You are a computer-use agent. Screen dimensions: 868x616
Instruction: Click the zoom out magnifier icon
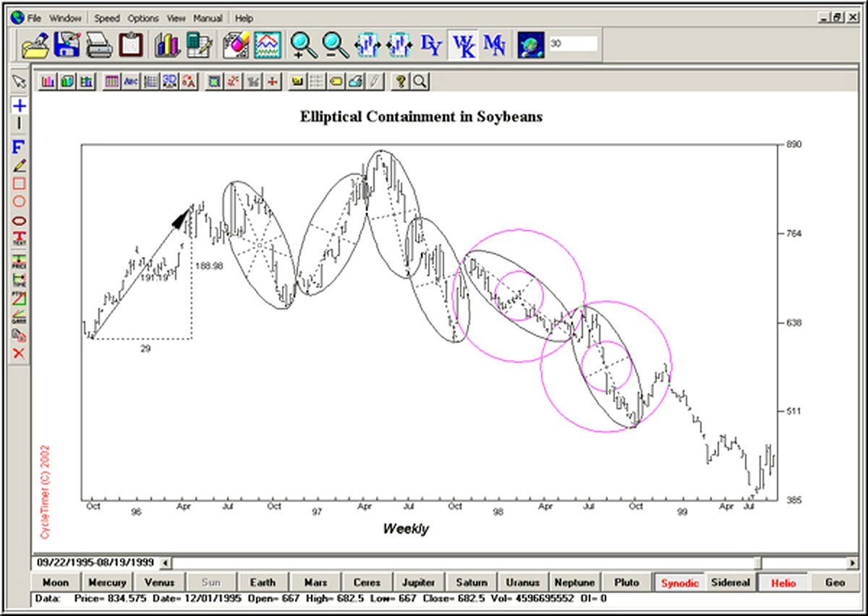coord(335,45)
